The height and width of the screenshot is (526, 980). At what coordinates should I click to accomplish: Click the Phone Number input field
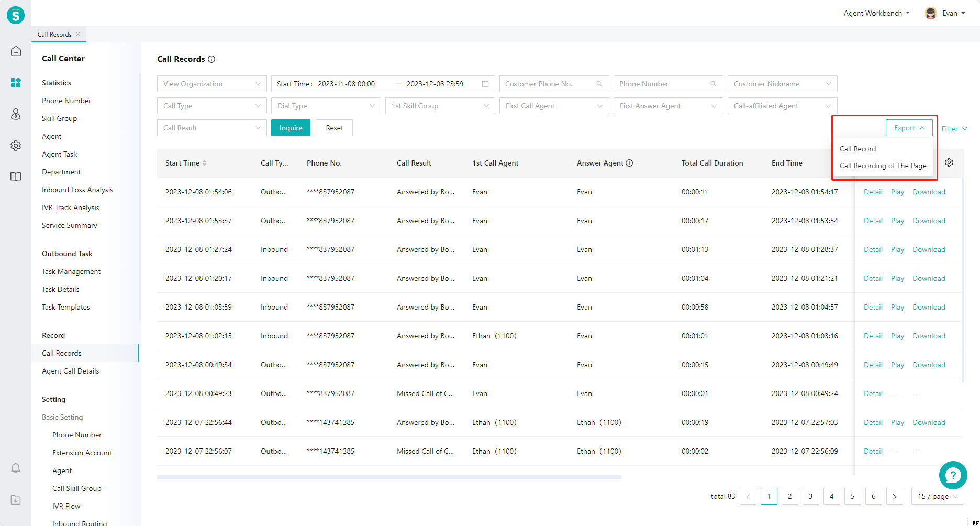tap(669, 84)
